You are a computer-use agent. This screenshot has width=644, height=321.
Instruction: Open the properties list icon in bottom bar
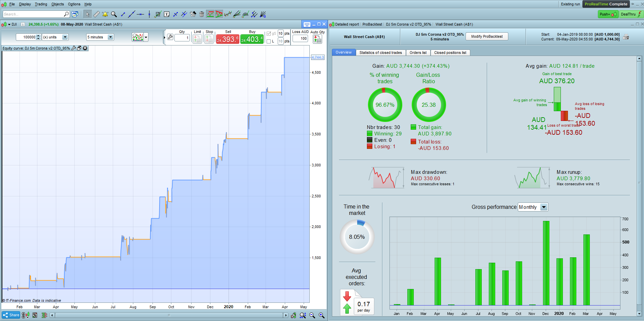(x=35, y=315)
